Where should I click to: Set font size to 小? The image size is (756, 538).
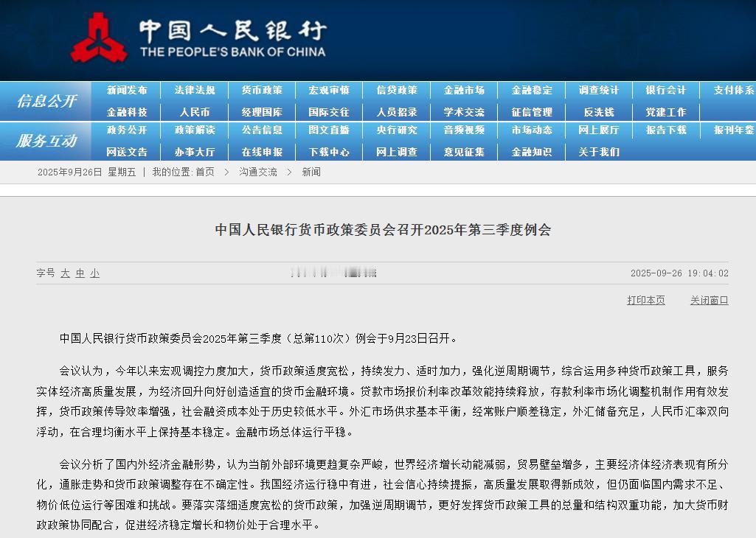(95, 273)
